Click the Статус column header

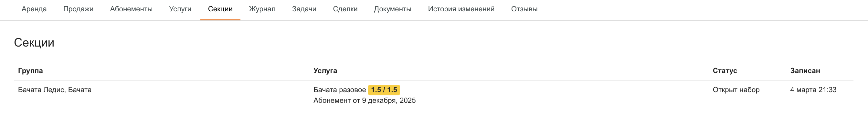coord(725,70)
